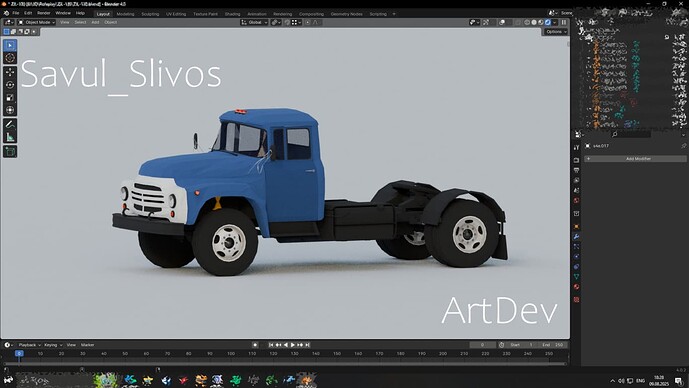
Task: Click the Blender logo menu icon
Action: tap(7, 13)
